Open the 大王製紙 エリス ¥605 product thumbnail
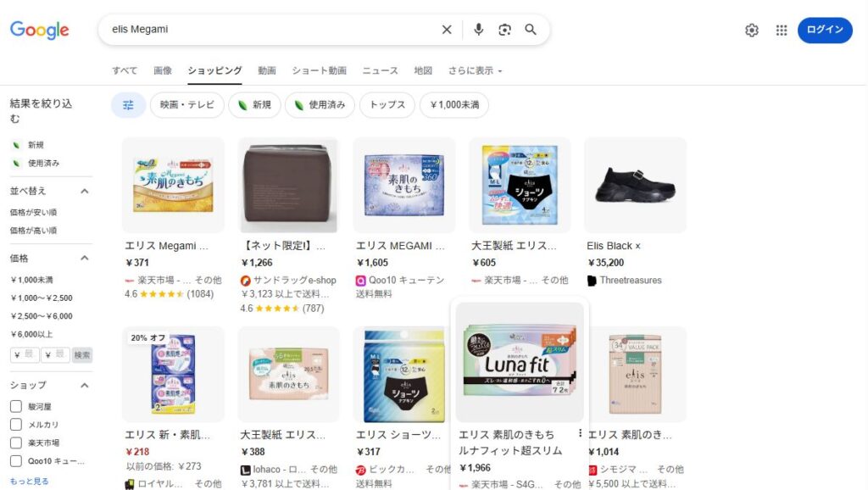 click(520, 185)
